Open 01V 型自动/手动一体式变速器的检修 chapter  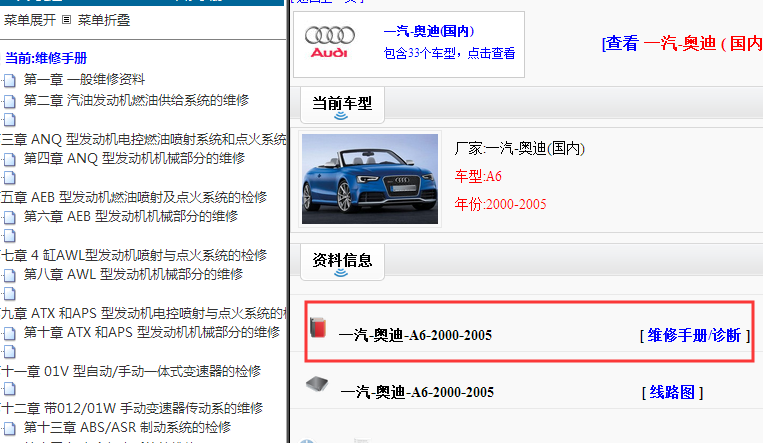[131, 371]
